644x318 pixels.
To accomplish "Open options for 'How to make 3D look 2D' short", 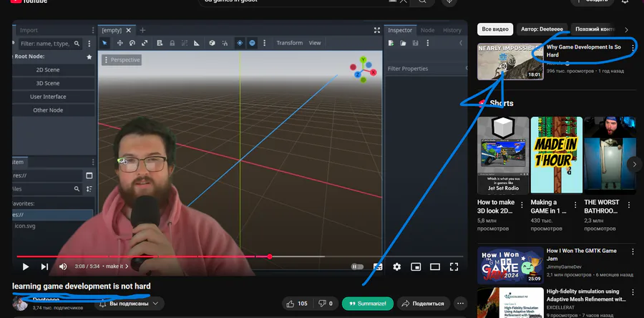I will point(522,205).
